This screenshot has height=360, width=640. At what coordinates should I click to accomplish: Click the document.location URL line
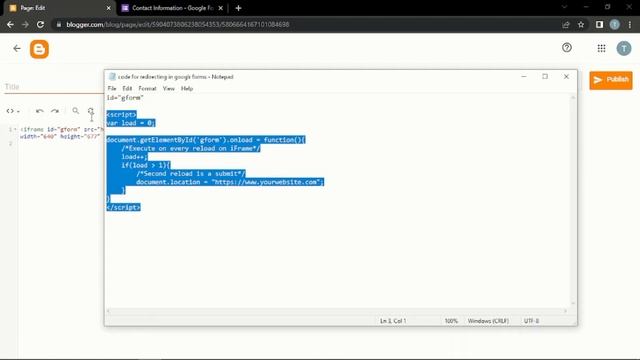pyautogui.click(x=230, y=182)
